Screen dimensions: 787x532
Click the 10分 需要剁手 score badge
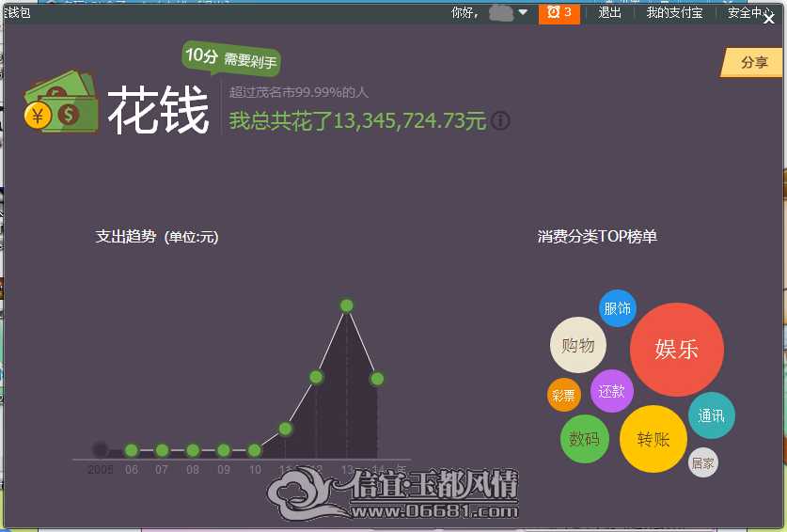click(x=231, y=58)
